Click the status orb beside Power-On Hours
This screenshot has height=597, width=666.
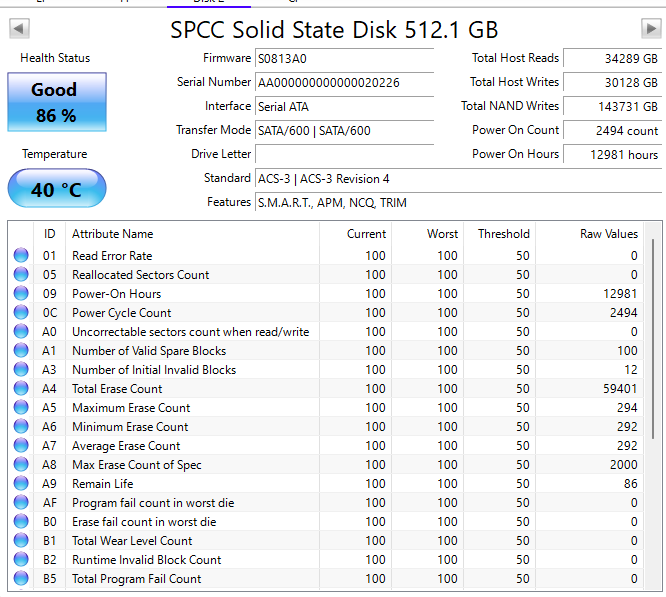[x=22, y=294]
